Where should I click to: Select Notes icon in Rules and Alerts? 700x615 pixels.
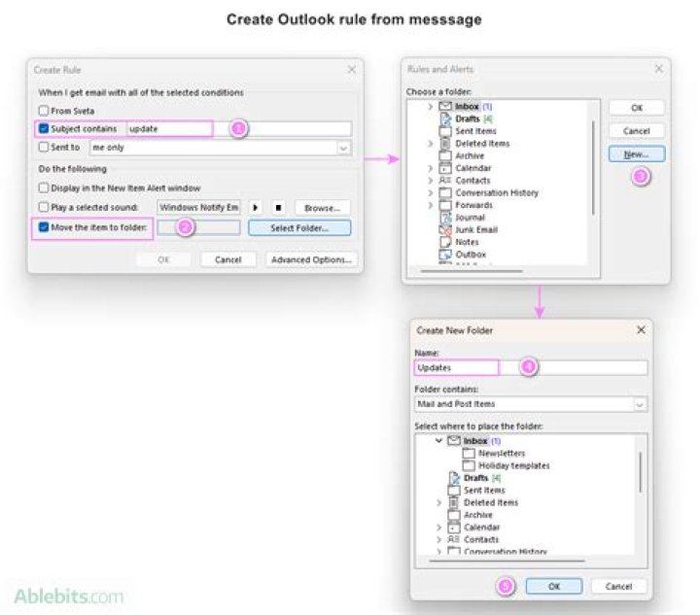(x=445, y=242)
